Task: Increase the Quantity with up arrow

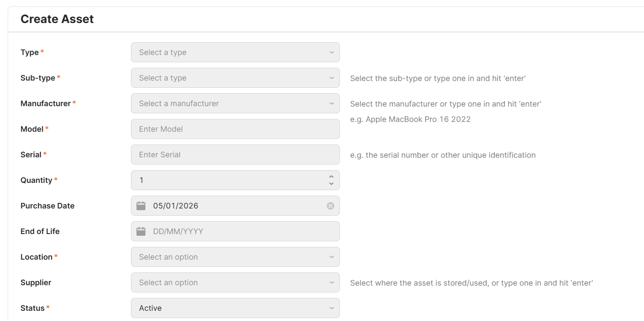Action: pos(331,177)
